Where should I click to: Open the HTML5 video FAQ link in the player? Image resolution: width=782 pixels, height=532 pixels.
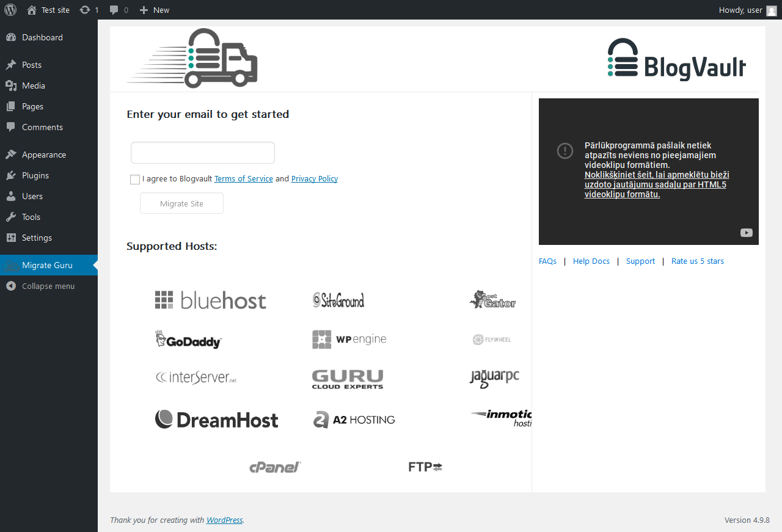point(657,184)
